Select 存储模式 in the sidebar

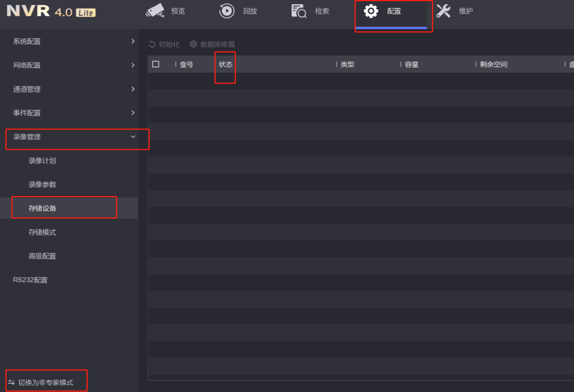click(x=43, y=233)
